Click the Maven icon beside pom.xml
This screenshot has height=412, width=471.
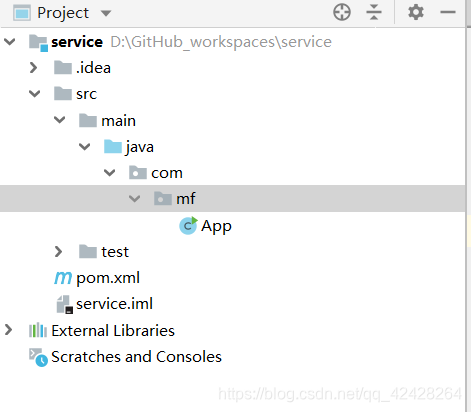tap(63, 278)
